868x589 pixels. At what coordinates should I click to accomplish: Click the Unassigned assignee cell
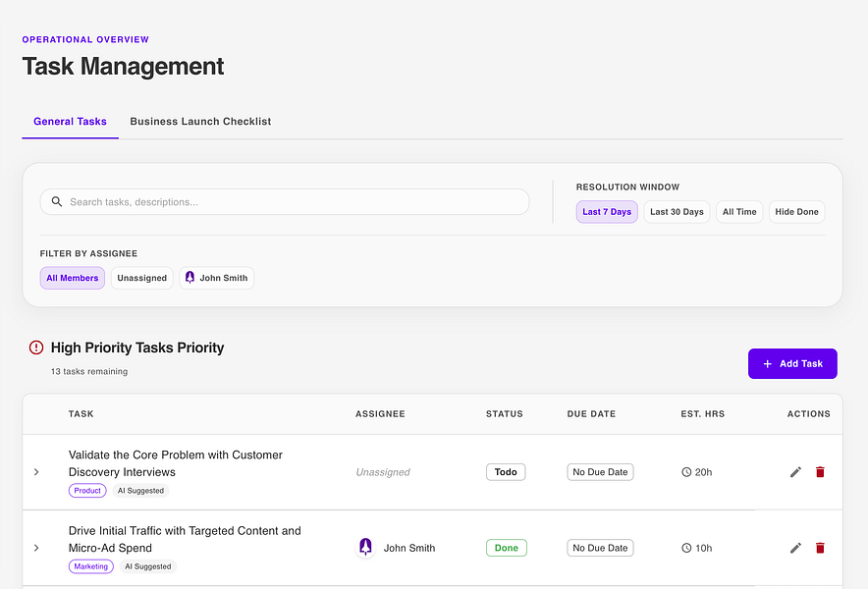[383, 472]
